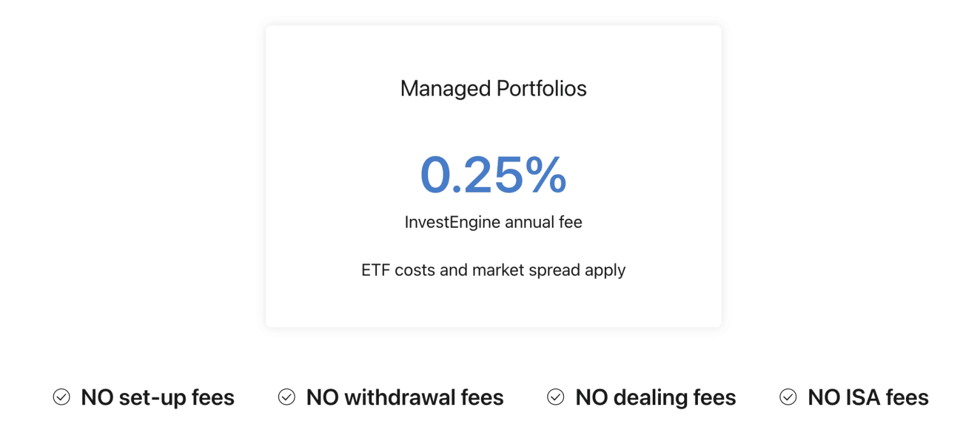Click the word ISA in the fees row
Viewport: 980px width, 444px height.
click(x=859, y=397)
